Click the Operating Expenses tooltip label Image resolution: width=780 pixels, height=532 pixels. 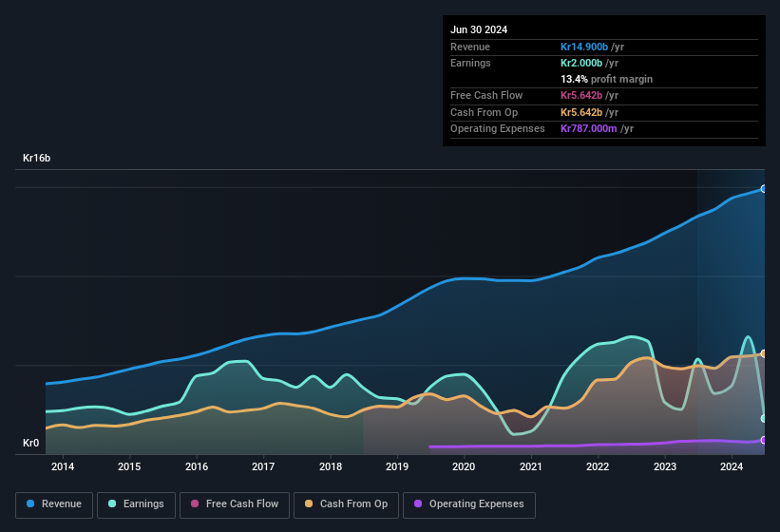[x=498, y=129]
